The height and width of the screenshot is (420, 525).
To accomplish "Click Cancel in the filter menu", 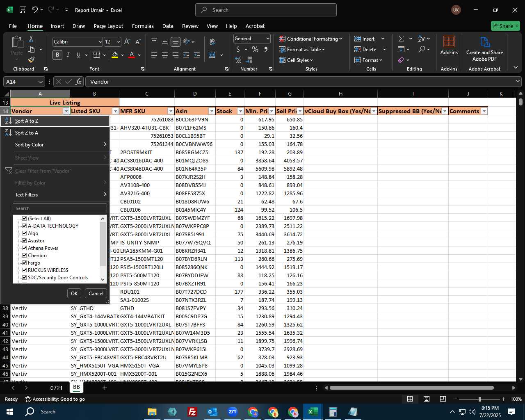I will pos(96,293).
